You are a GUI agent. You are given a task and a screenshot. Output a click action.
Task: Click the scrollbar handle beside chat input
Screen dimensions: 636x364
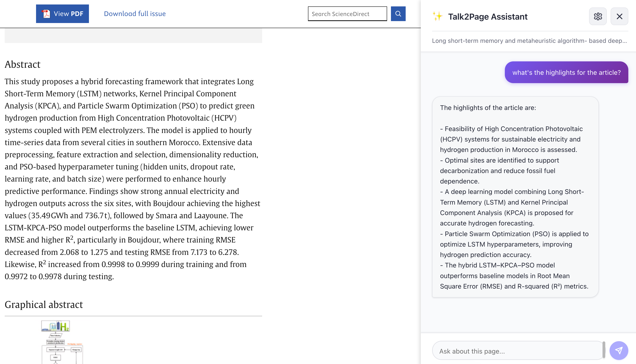(604, 350)
